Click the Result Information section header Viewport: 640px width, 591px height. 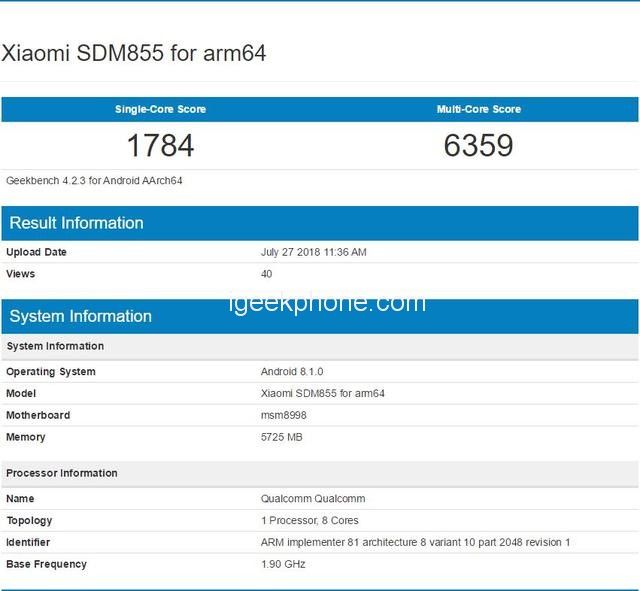[x=320, y=223]
